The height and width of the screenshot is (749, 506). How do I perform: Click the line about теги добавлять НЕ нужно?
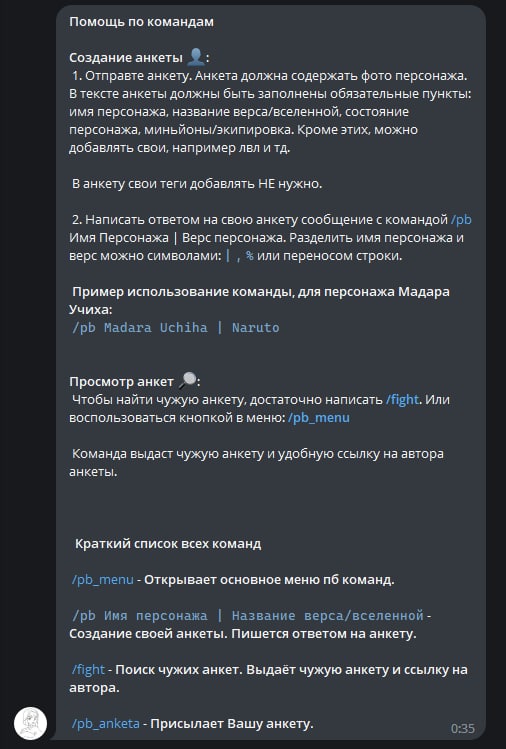(x=197, y=183)
